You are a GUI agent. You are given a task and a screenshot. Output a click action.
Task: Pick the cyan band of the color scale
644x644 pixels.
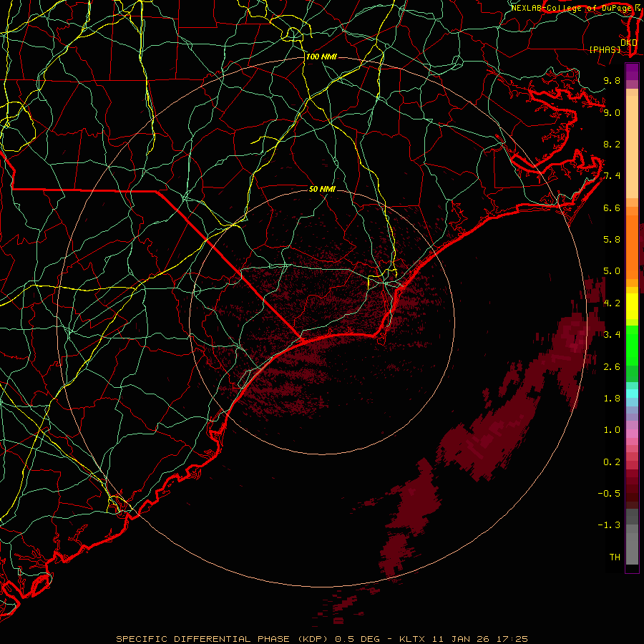point(632,394)
